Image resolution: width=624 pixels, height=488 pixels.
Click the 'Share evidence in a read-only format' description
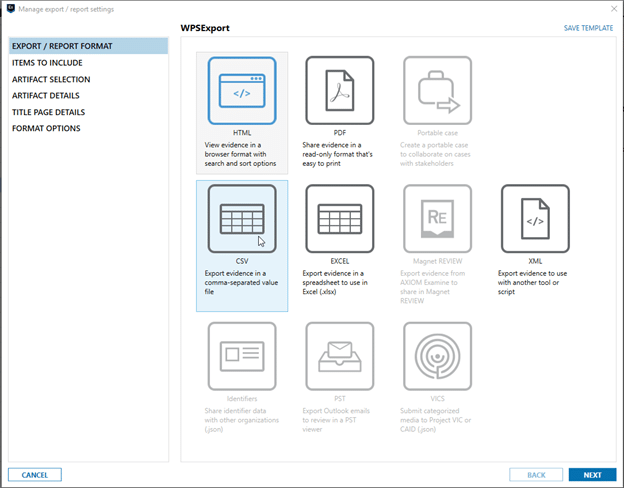[x=337, y=154]
